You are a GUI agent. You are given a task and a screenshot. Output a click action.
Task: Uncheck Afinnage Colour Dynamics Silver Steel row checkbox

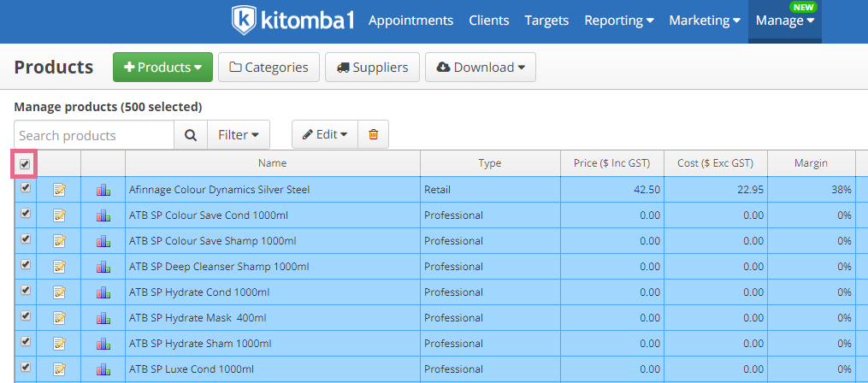[25, 187]
